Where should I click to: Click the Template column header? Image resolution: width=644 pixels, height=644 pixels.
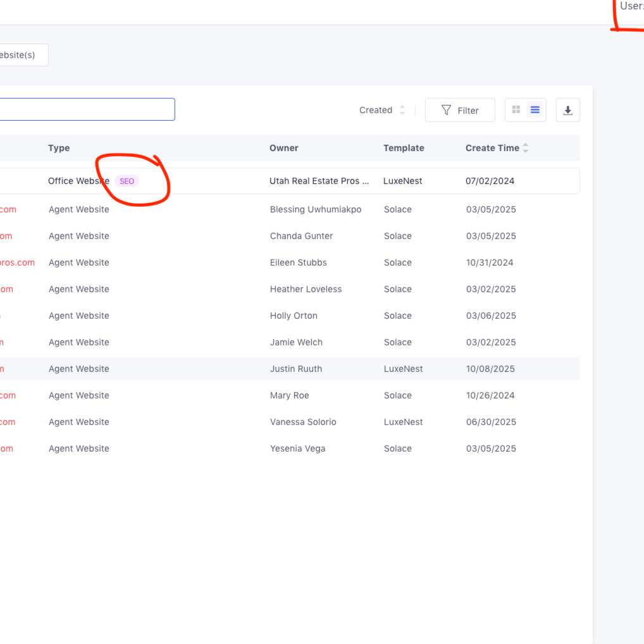coord(404,148)
